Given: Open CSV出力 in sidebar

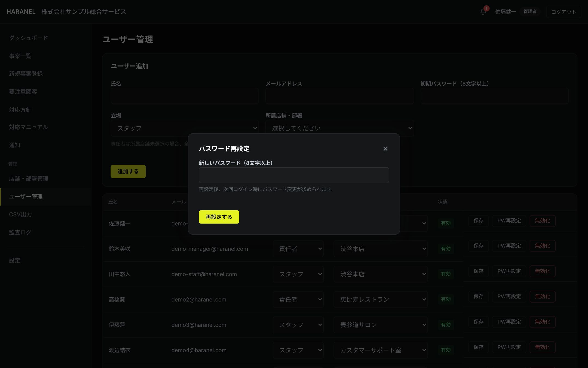Looking at the screenshot, I should click(20, 214).
